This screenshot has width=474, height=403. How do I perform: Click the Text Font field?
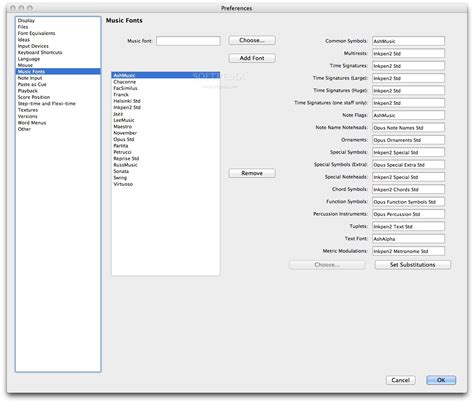(408, 239)
